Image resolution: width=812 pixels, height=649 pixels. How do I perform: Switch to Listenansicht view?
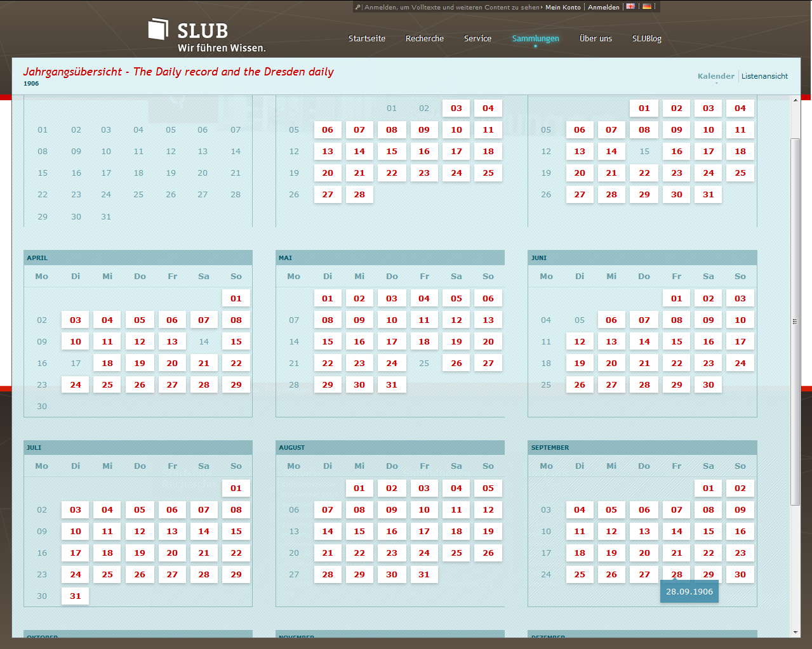tap(764, 76)
